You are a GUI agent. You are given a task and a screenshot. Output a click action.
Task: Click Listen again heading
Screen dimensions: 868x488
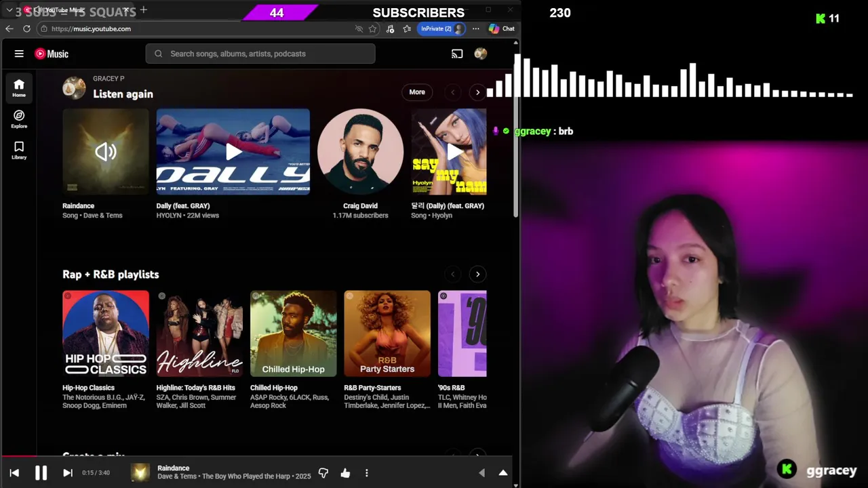click(x=123, y=94)
